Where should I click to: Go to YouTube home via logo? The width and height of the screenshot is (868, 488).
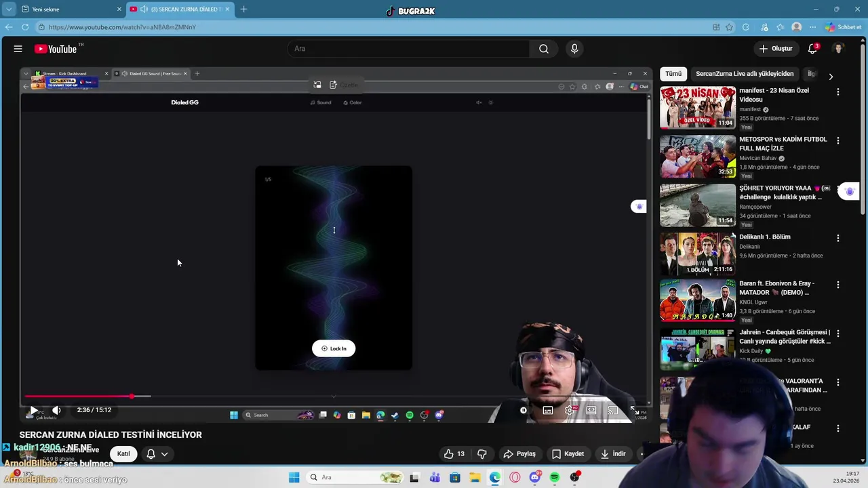(56, 49)
